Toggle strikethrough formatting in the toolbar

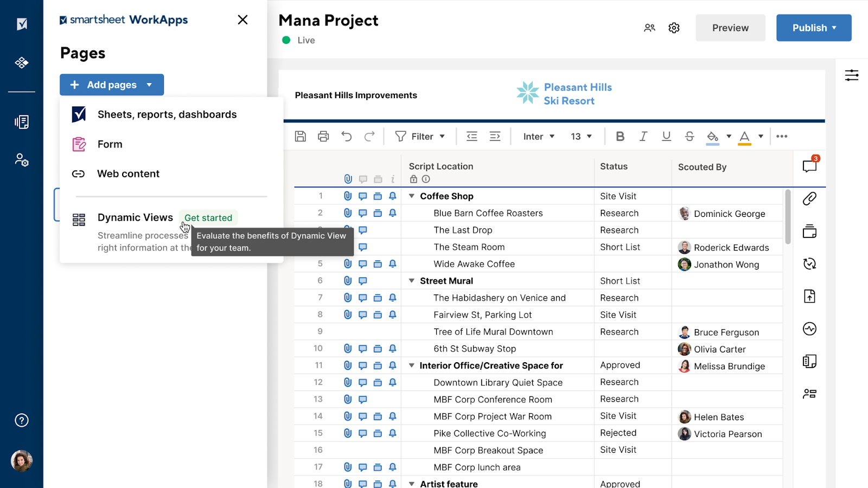[689, 136]
